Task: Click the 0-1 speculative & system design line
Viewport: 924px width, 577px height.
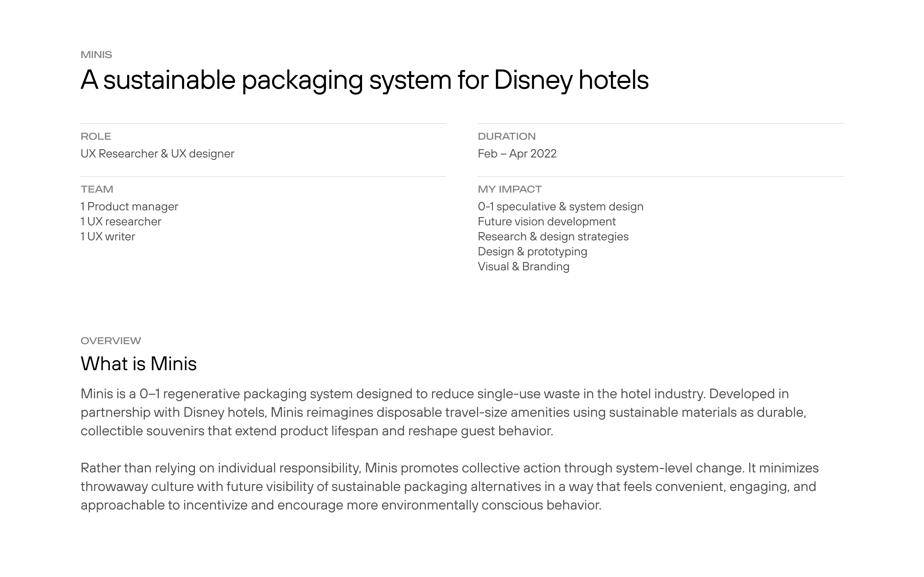Action: (x=560, y=206)
